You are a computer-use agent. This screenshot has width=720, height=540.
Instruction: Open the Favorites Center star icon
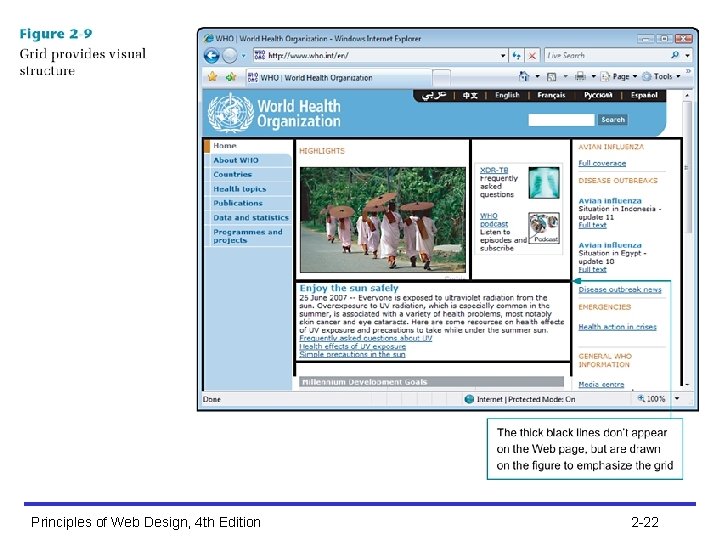click(212, 76)
